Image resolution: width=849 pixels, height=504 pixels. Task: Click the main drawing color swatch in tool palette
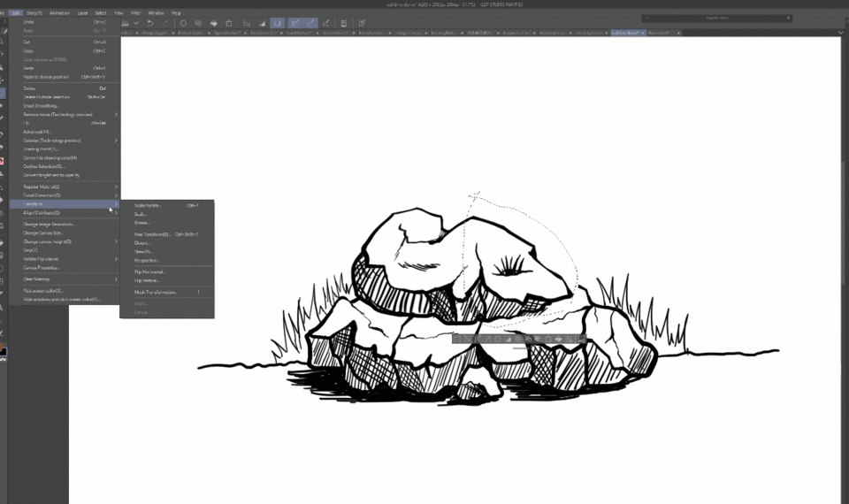point(3,351)
